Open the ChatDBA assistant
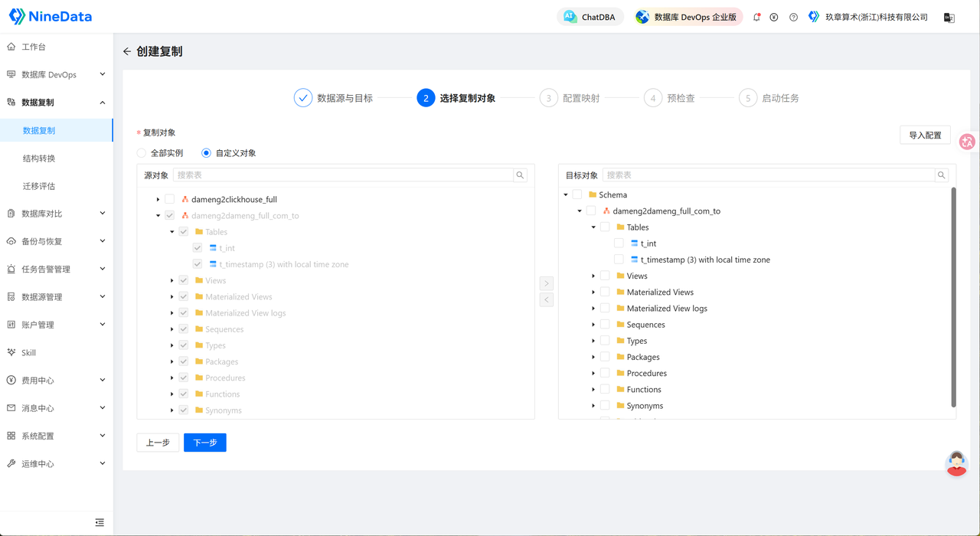The height and width of the screenshot is (536, 980). click(590, 17)
